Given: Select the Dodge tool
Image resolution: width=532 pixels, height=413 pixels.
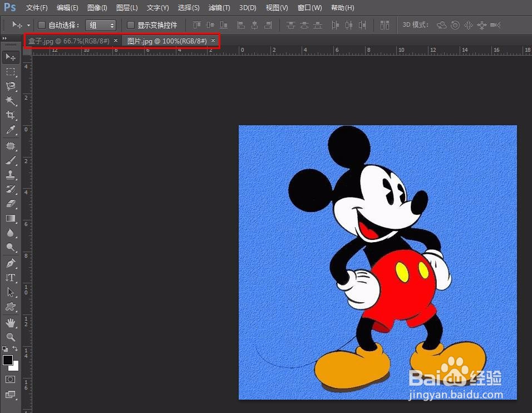Looking at the screenshot, I should click(x=11, y=247).
